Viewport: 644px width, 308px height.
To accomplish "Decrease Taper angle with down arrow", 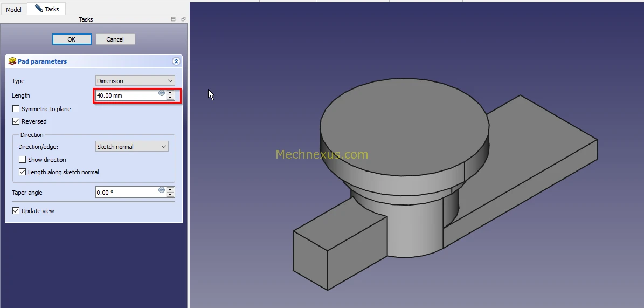I will pyautogui.click(x=170, y=195).
